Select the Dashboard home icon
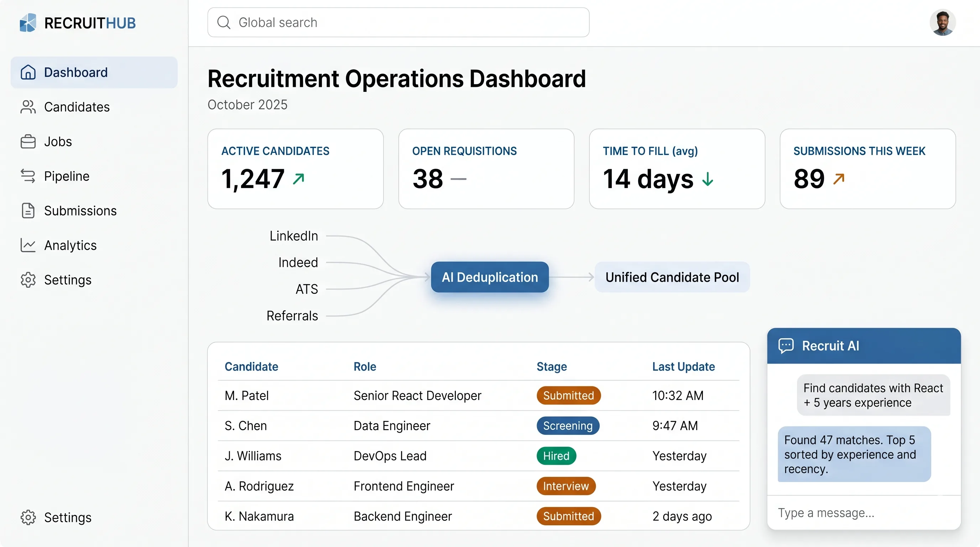This screenshot has width=980, height=547. [28, 72]
